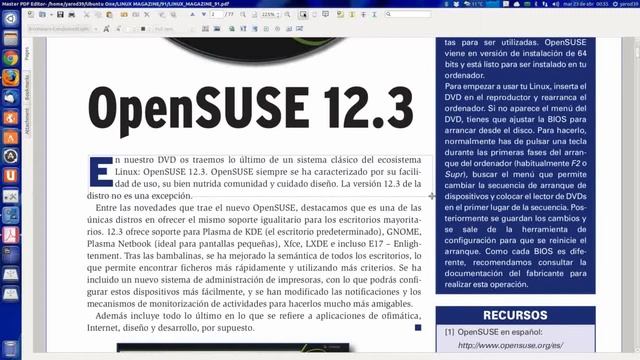Go to next page with down arrow

(204, 14)
